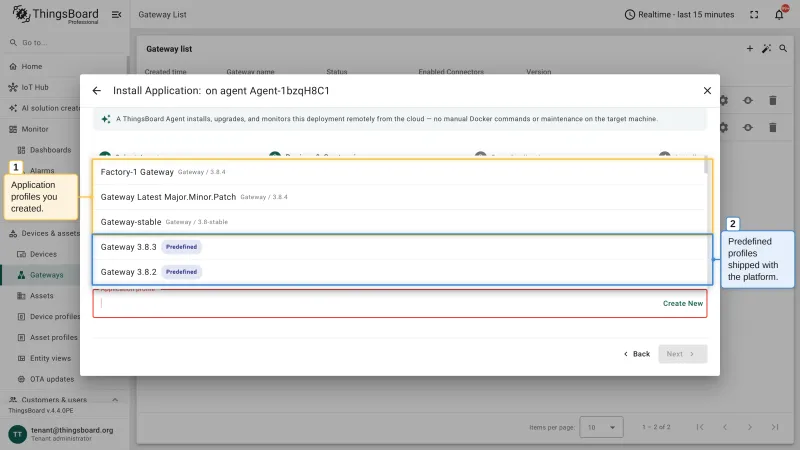
Task: Sort by Gateway name column
Action: tap(251, 71)
